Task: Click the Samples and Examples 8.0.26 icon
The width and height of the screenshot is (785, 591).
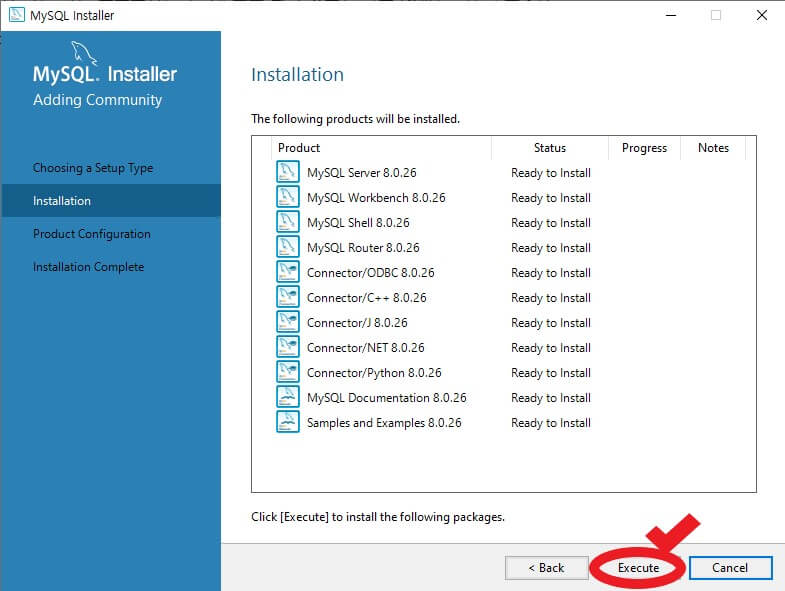Action: click(x=288, y=422)
